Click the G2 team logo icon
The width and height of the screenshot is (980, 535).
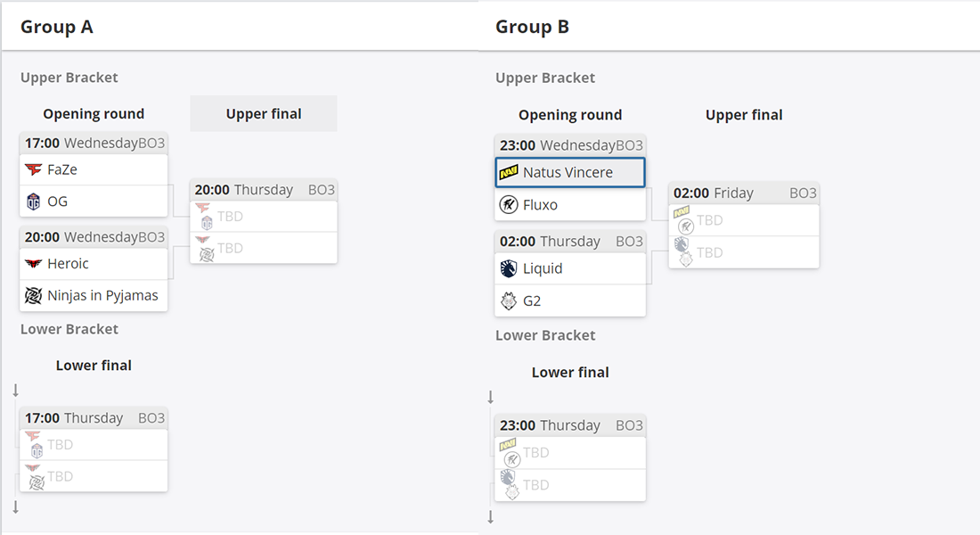tap(509, 301)
